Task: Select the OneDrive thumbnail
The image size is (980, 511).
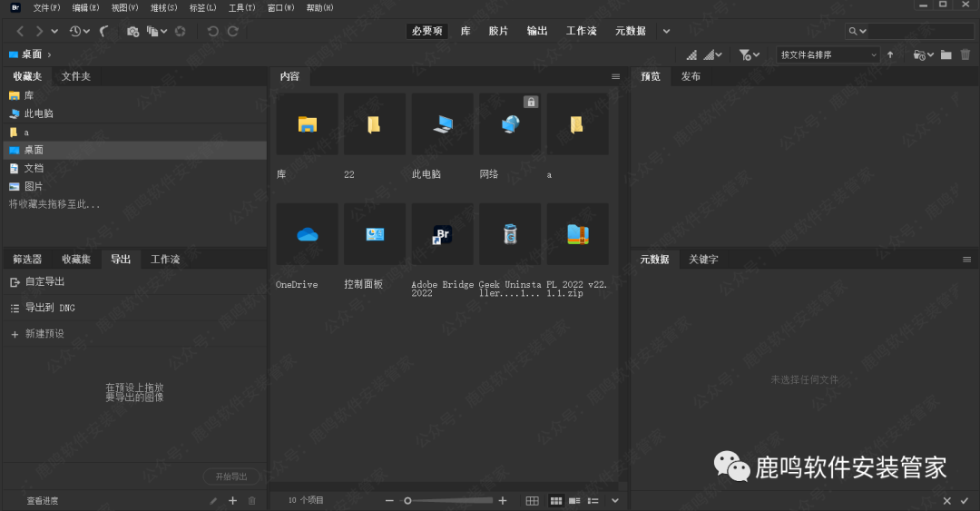Action: click(x=307, y=234)
